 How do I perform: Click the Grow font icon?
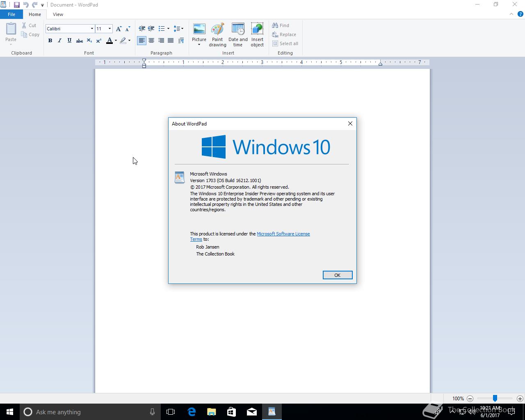pyautogui.click(x=119, y=29)
